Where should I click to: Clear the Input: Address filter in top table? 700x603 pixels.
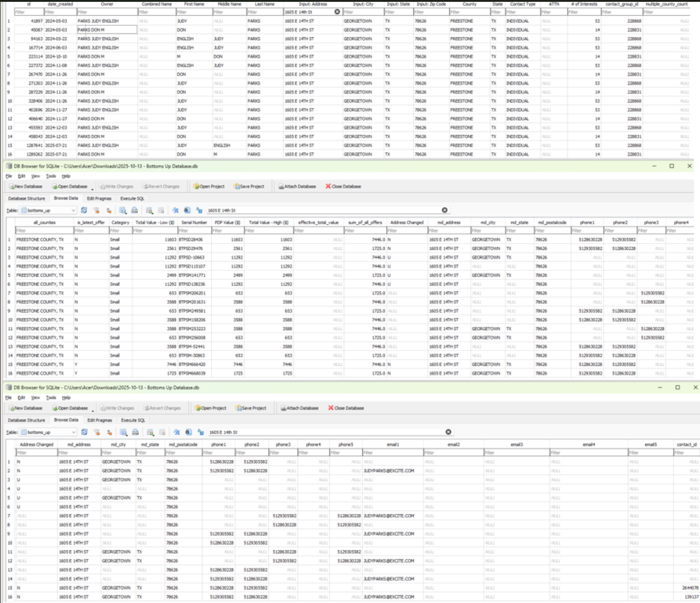(337, 12)
